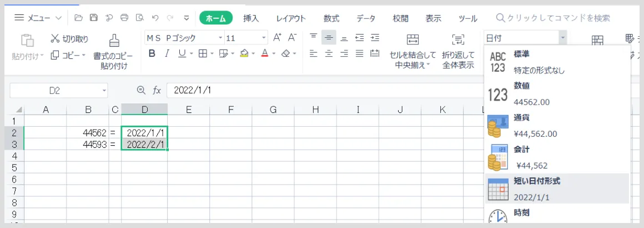Select 時刻 format option in list
This screenshot has height=228, width=644.
pyautogui.click(x=557, y=215)
